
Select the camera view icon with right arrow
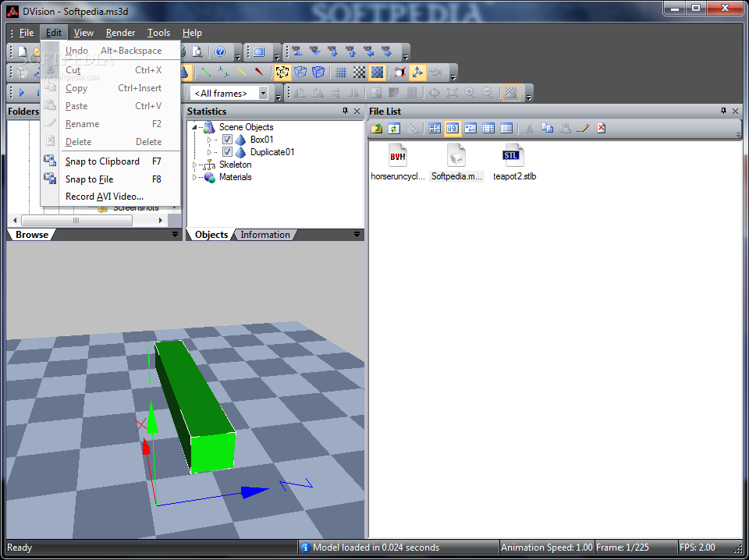387,51
